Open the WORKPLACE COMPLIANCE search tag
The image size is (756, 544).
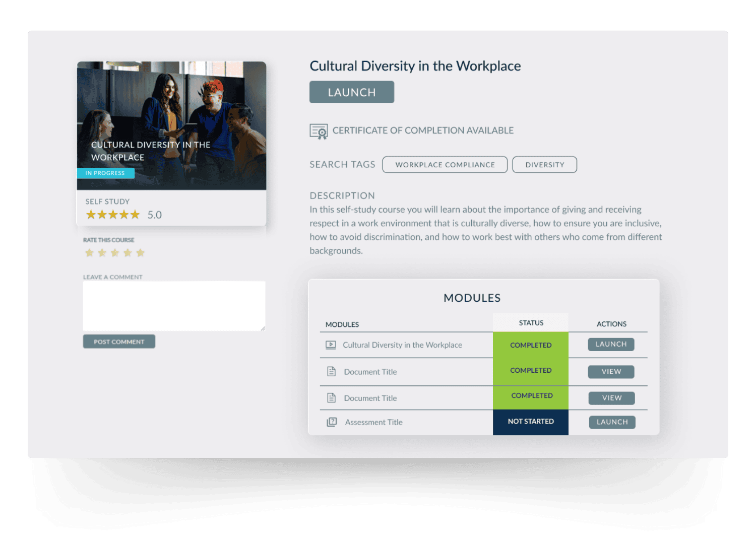tap(445, 165)
